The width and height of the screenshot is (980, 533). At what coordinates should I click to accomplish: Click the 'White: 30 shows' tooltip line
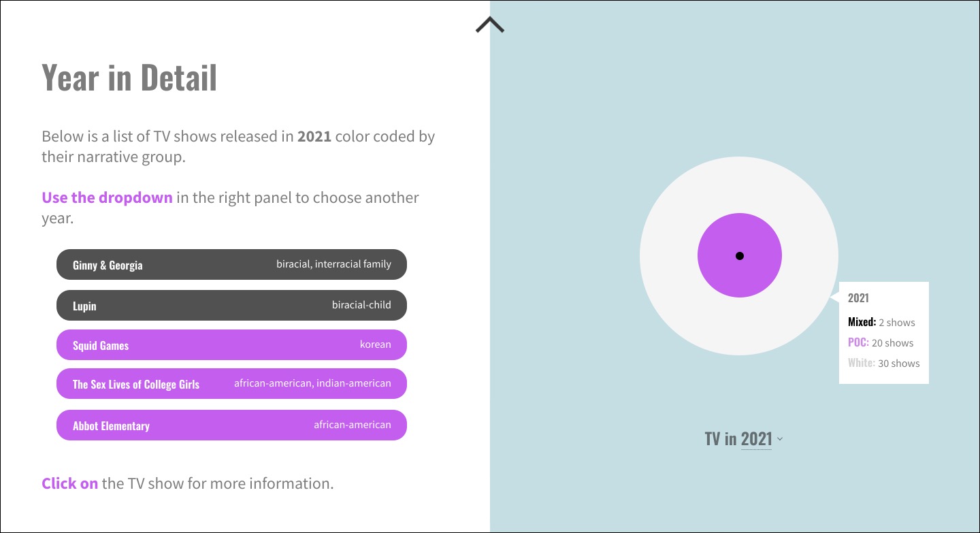(884, 364)
